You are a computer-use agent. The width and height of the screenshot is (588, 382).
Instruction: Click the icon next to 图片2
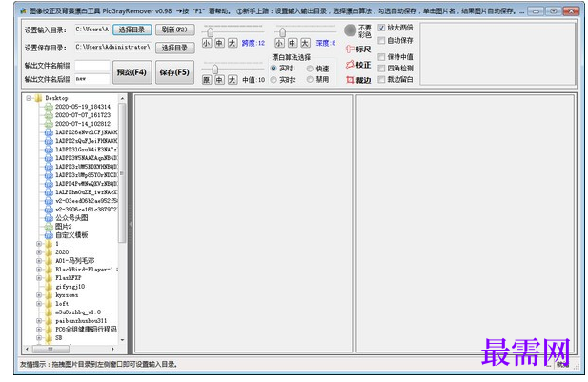(49, 227)
